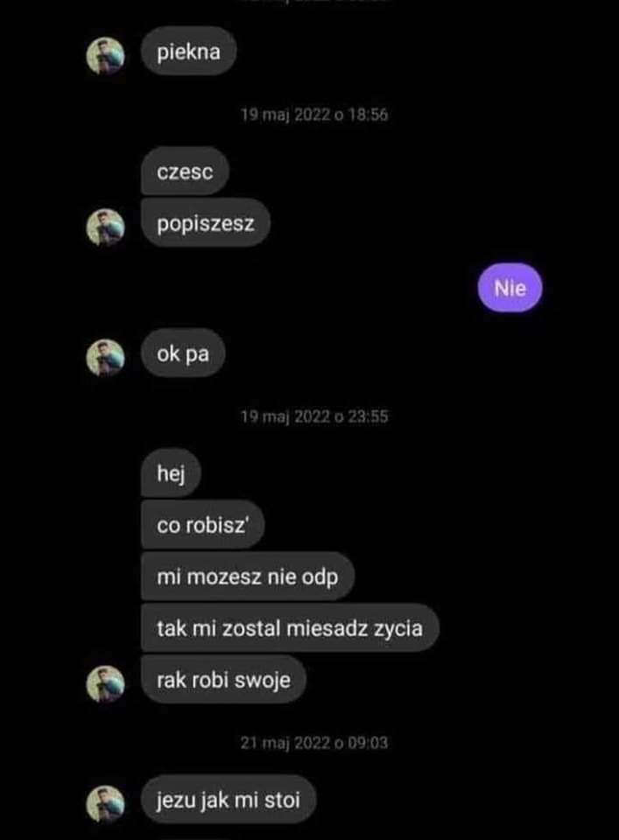Tap the 'czesc' message bubble
Screen dimensions: 619x840
point(185,171)
